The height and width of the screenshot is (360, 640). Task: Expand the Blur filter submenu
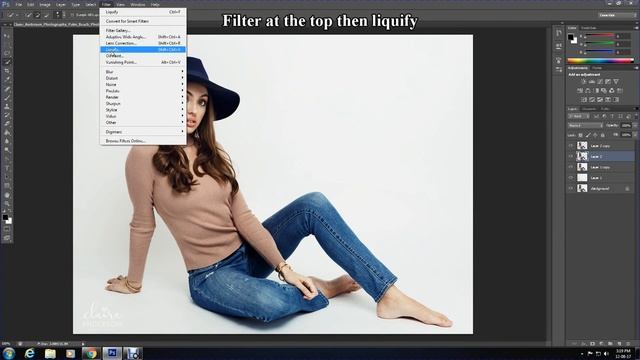pyautogui.click(x=143, y=71)
